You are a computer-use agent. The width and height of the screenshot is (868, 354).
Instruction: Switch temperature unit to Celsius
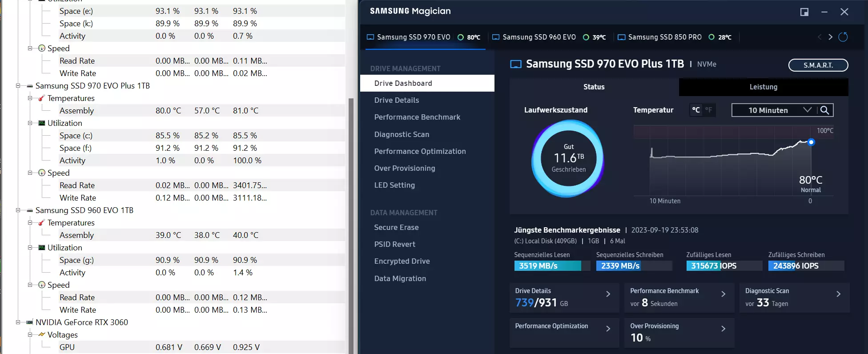(x=696, y=110)
